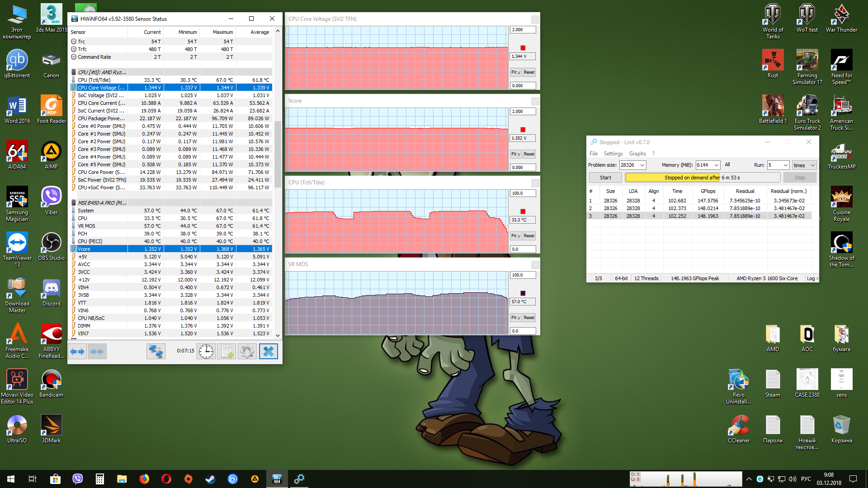868x488 pixels.
Task: Open the LinX Run count dropdown
Action: tap(785, 165)
